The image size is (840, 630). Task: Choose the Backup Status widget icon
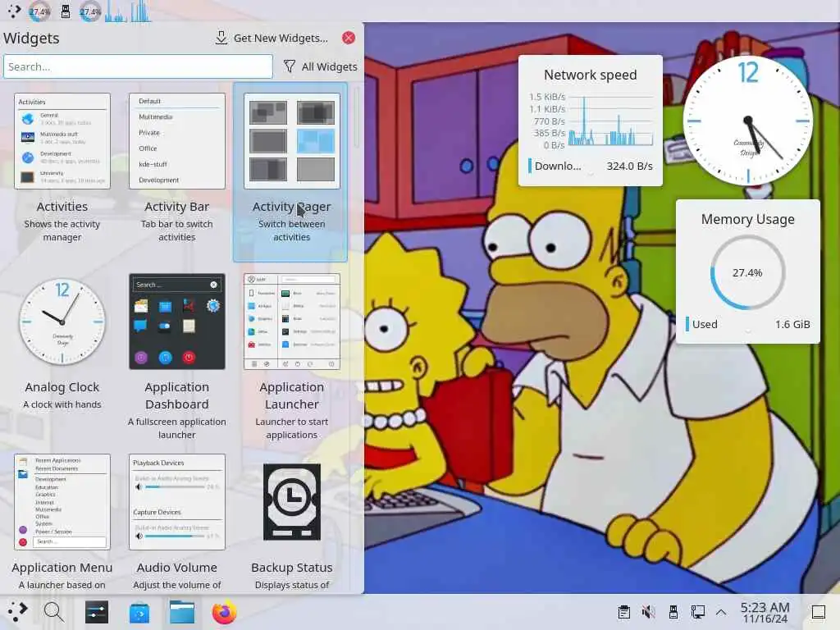pos(292,502)
